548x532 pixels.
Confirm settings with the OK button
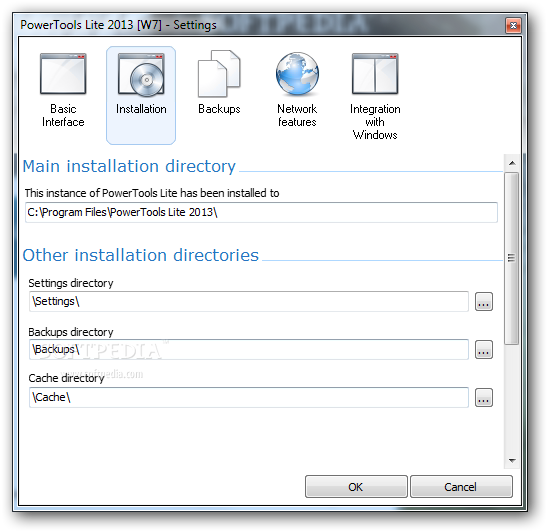point(356,487)
